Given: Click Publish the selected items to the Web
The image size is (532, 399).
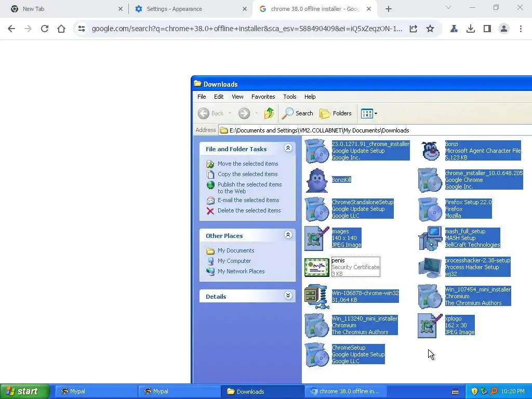Looking at the screenshot, I should click(250, 188).
